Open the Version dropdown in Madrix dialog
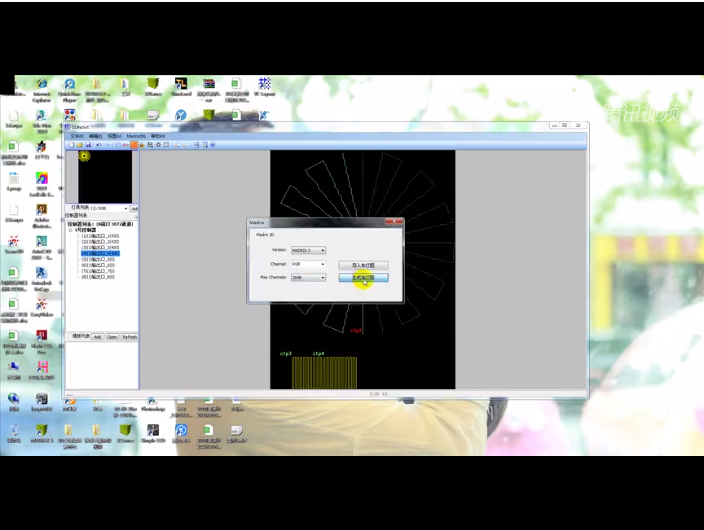 pos(307,250)
